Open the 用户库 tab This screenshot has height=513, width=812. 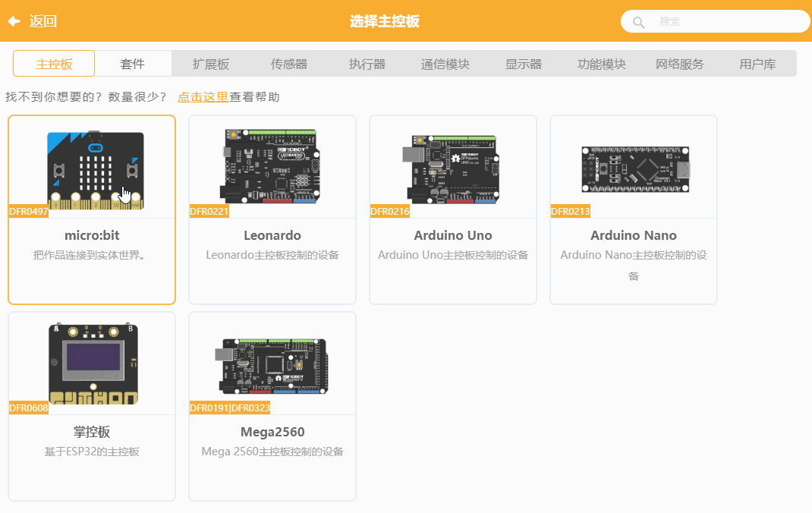[757, 64]
